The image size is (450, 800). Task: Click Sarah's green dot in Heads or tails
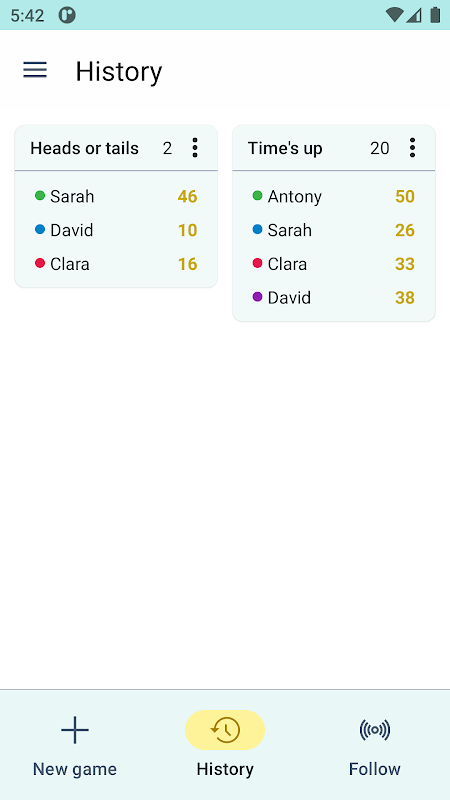tap(40, 195)
